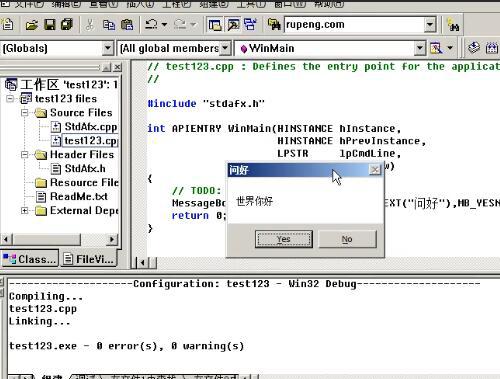Toggle the Output window icon
Viewport: 500px width, 379px height.
coord(233,25)
